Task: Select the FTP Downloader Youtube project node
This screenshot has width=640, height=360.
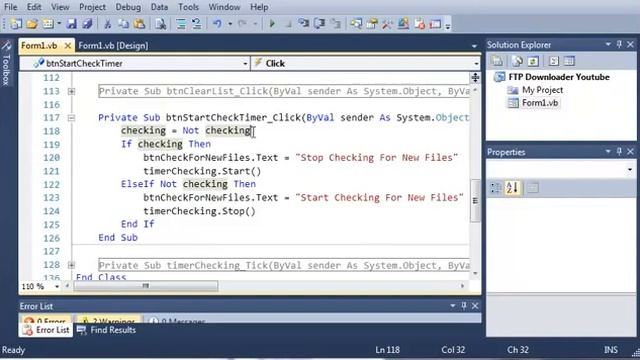Action: [x=552, y=77]
